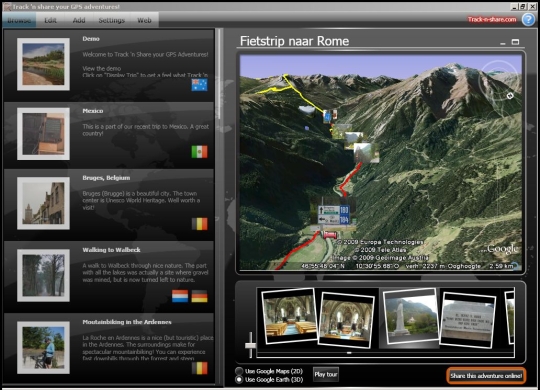Select the Mountainbiking in the Ardennes thumbnail
Image resolution: width=540 pixels, height=390 pixels.
point(43,347)
